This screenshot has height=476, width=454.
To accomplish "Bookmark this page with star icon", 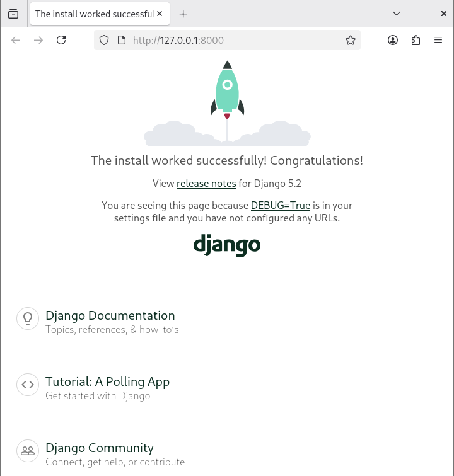I will click(x=350, y=40).
